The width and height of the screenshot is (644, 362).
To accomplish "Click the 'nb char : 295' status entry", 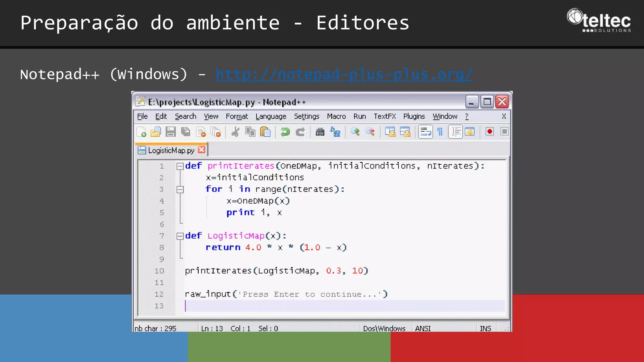I will point(155,328).
